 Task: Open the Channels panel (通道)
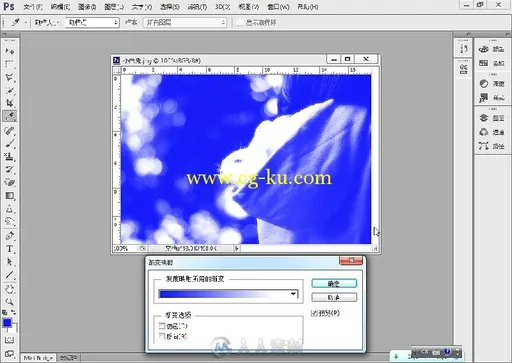(x=492, y=132)
